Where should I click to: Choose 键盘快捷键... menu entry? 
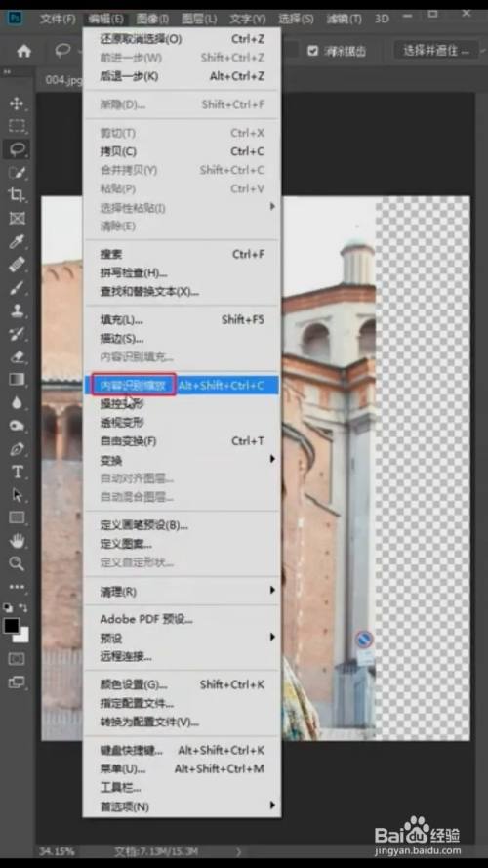(x=182, y=751)
